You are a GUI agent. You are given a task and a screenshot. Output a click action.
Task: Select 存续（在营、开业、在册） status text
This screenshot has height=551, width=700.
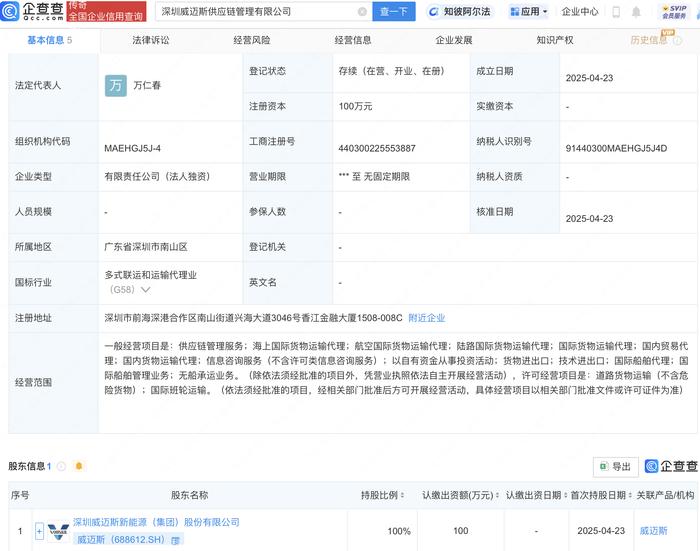(392, 71)
